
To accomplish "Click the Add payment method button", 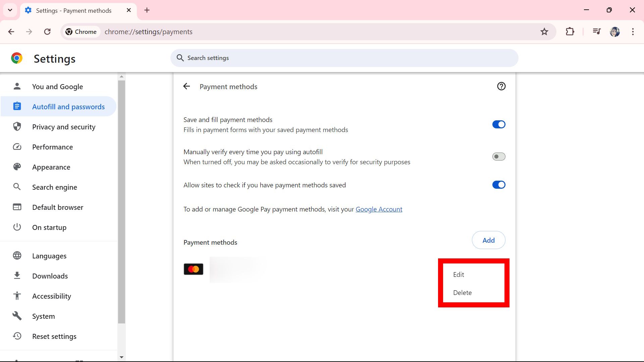I will pos(488,240).
